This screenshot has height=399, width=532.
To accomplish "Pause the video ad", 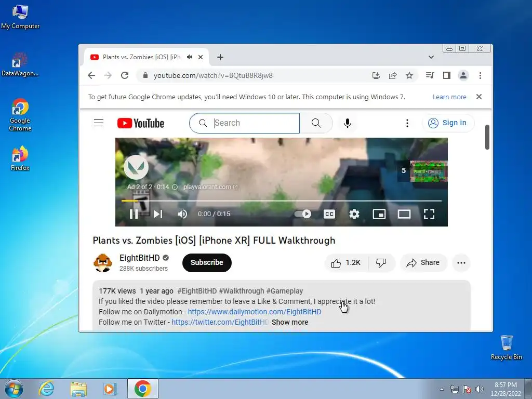I will click(134, 214).
